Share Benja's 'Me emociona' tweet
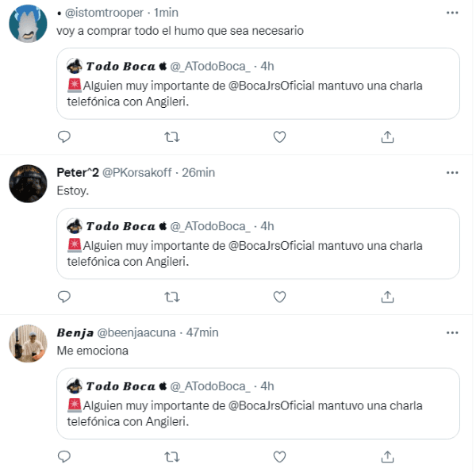Screen dimensions: 476x472 (x=387, y=457)
